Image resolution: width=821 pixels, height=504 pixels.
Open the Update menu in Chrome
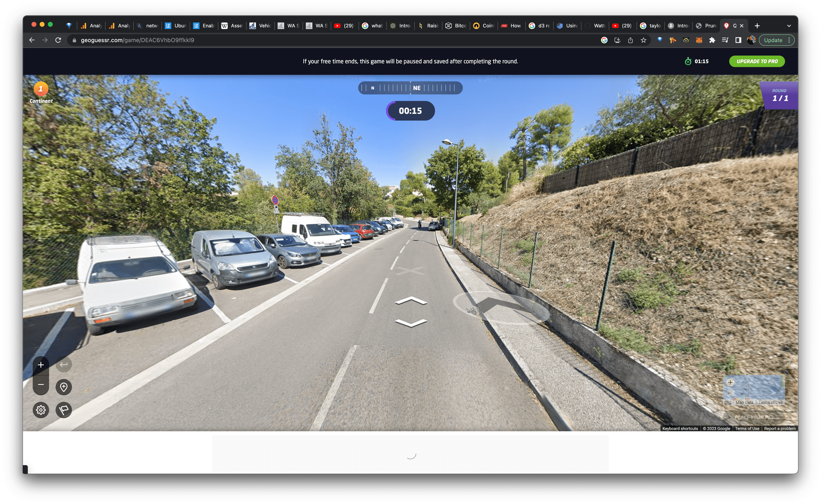[777, 40]
